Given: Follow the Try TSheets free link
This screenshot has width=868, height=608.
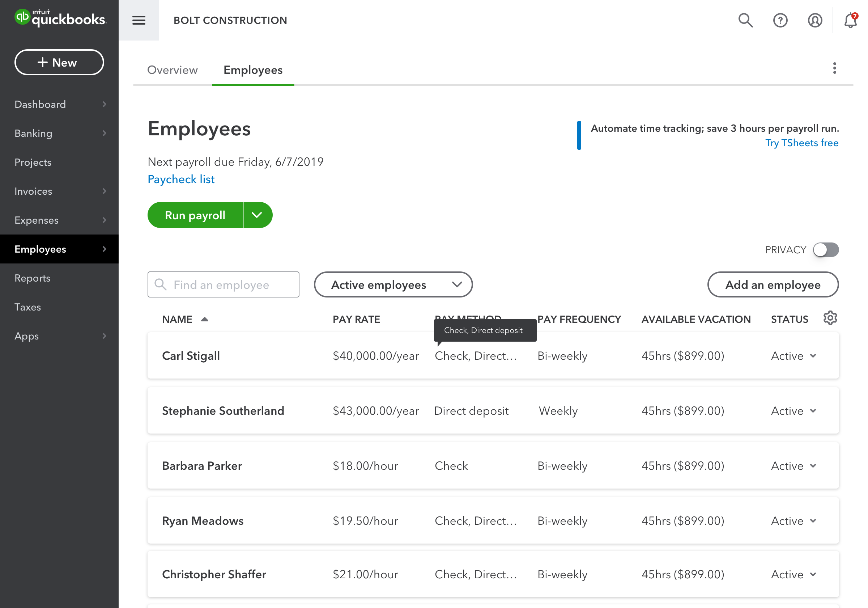Looking at the screenshot, I should pyautogui.click(x=802, y=143).
